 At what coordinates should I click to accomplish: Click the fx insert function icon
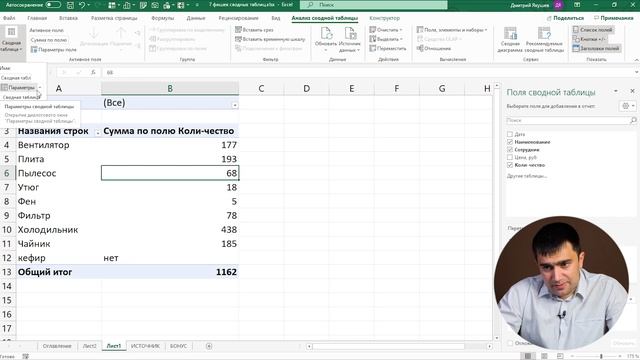point(93,72)
